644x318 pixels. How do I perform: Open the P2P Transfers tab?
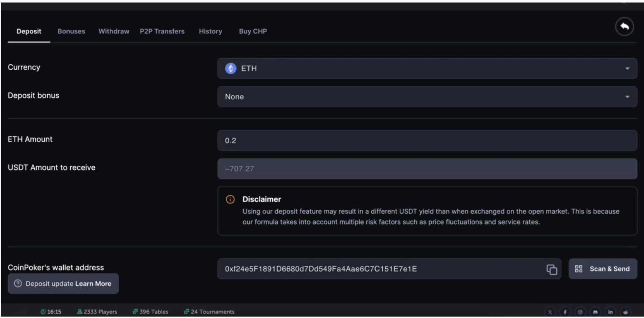[162, 31]
